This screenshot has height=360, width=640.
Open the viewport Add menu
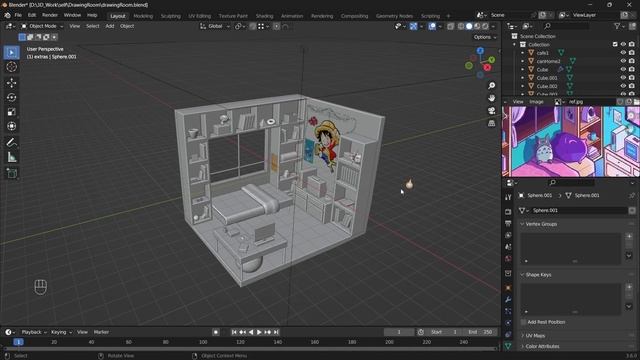coord(110,26)
